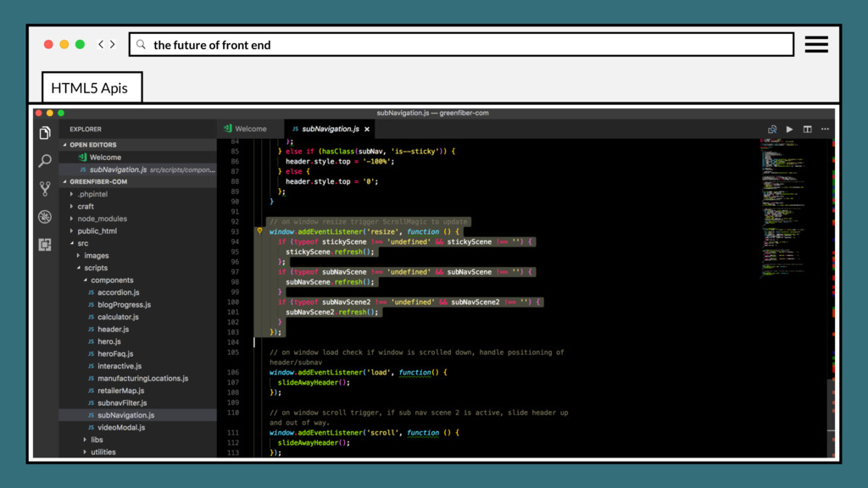This screenshot has width=868, height=488.
Task: Click slideAwayHeader() call on line 107
Action: point(314,382)
